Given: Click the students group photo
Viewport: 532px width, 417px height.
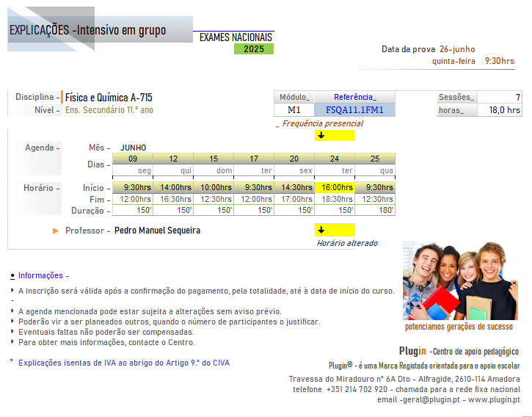Looking at the screenshot, I should (459, 280).
